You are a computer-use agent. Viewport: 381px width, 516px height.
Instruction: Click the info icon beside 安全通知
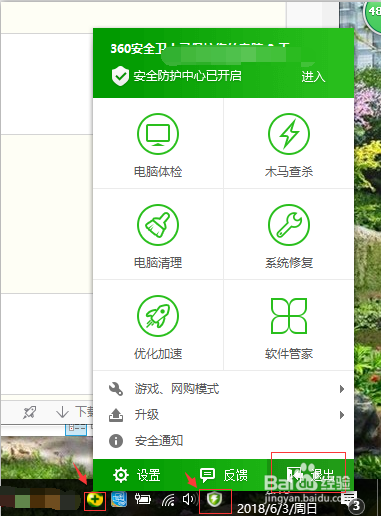pos(116,441)
